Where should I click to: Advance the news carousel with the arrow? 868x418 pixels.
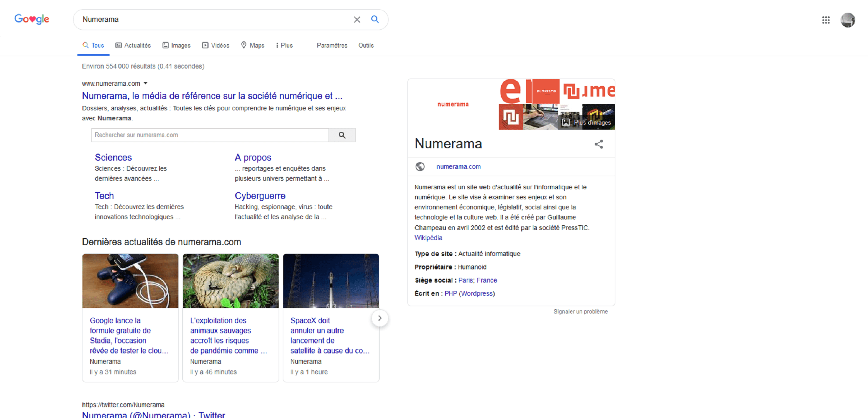(x=380, y=318)
